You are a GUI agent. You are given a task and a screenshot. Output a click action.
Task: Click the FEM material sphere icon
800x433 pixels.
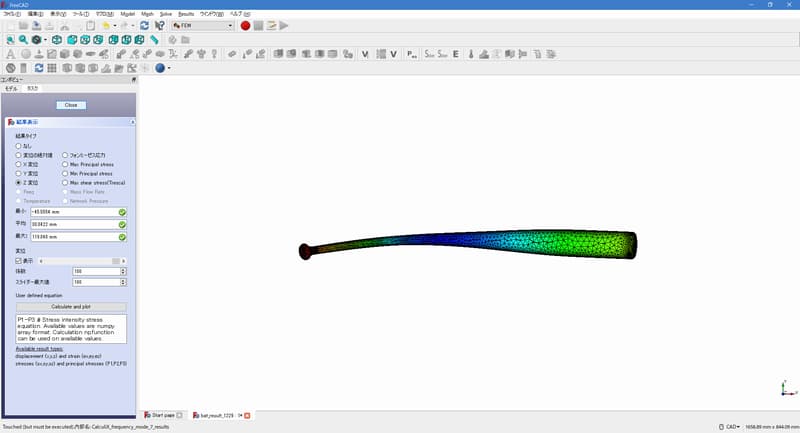point(26,54)
